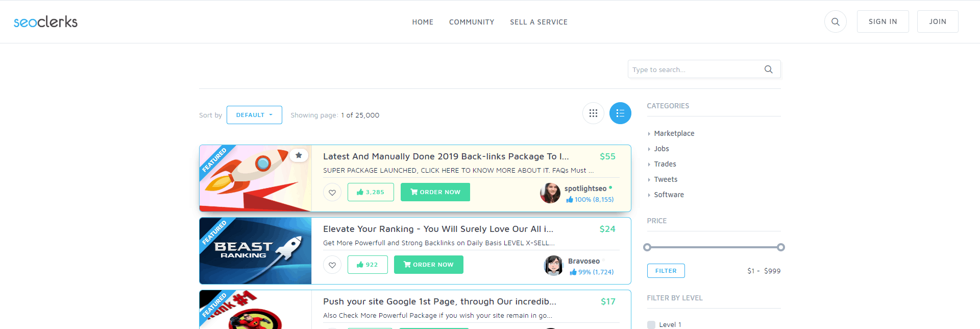Viewport: 980px width, 329px height.
Task: Expand the Marketplace category
Action: click(674, 133)
